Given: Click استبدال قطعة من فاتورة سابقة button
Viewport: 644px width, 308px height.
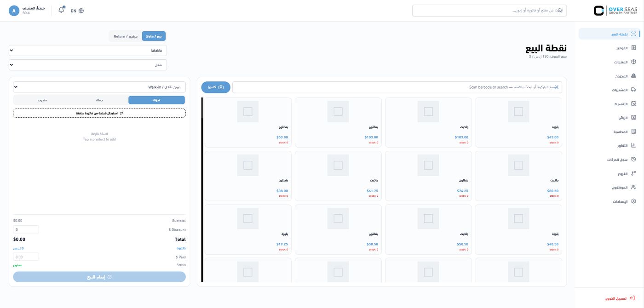Looking at the screenshot, I should tap(99, 113).
